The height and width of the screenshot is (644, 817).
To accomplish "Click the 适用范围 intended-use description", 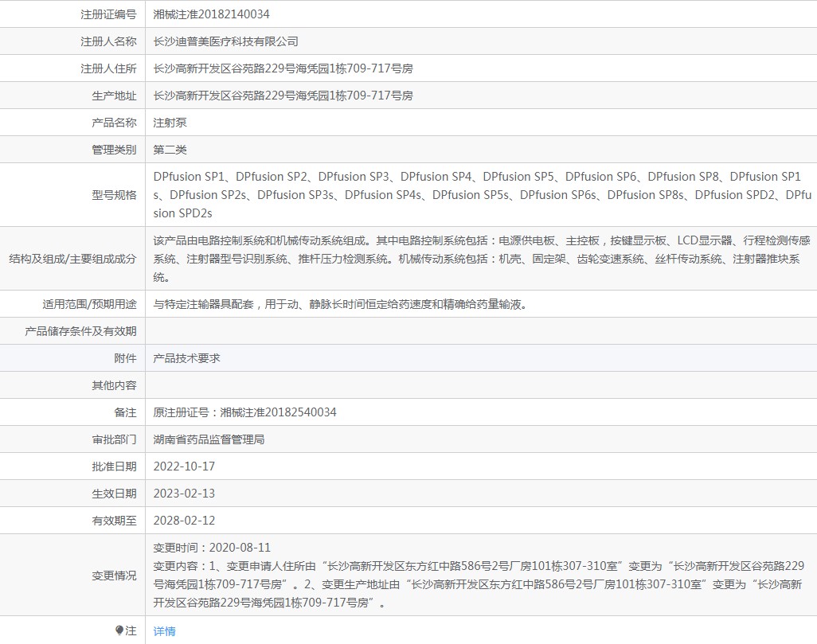I will tap(342, 304).
